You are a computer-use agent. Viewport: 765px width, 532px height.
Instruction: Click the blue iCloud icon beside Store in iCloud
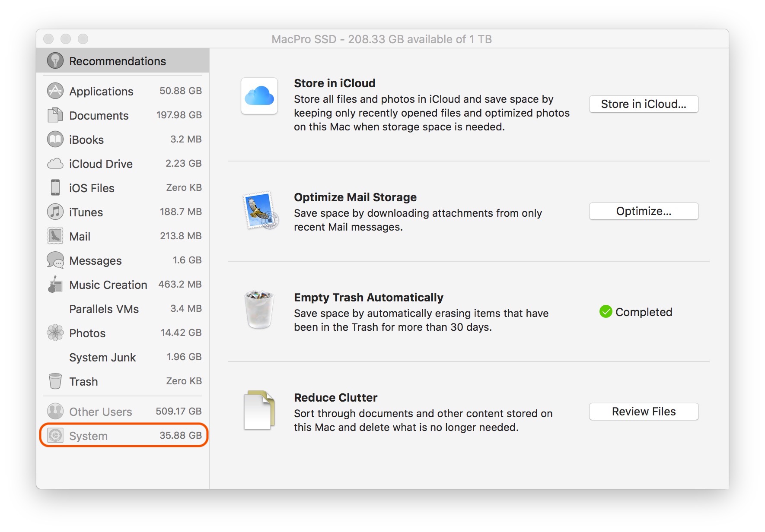pyautogui.click(x=259, y=96)
